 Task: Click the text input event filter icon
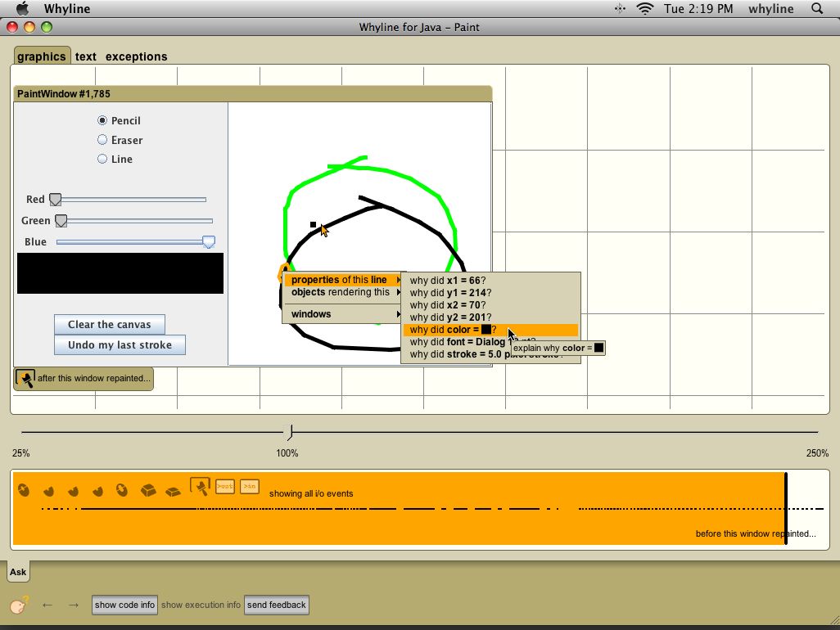point(249,487)
